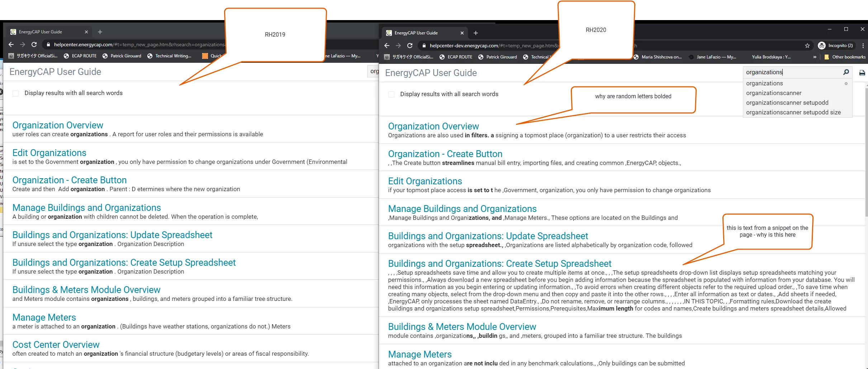Switch to EnergyCAP User Guide tab in right window
The image size is (868, 369).
(x=425, y=33)
